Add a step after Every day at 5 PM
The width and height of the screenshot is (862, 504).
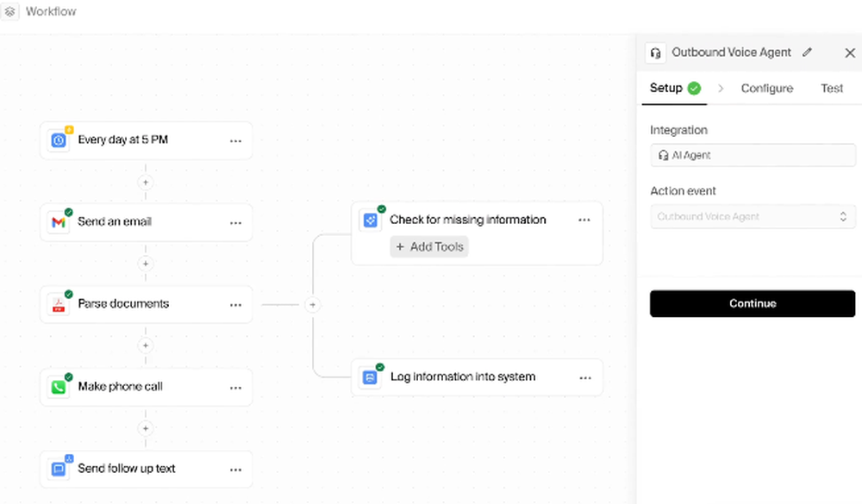[x=146, y=182]
